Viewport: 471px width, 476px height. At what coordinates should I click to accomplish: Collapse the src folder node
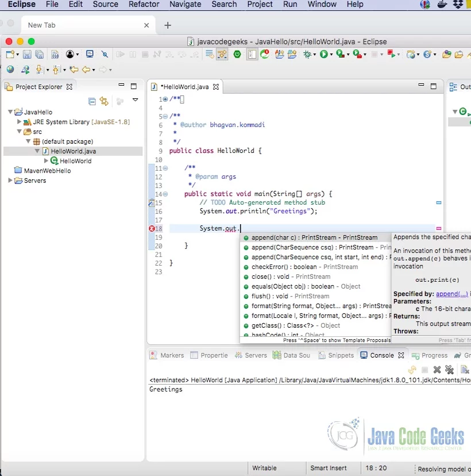coord(19,132)
